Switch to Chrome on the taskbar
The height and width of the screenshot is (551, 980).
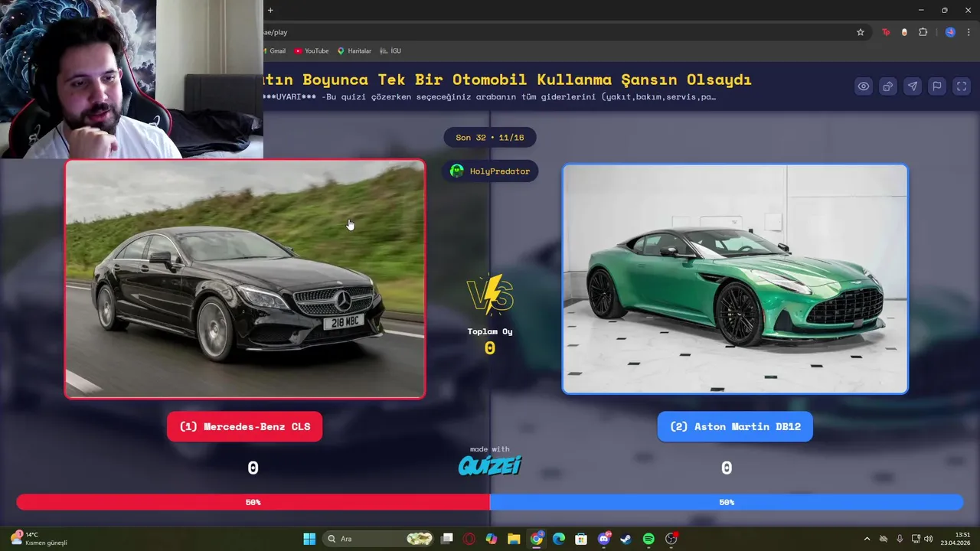click(x=537, y=539)
